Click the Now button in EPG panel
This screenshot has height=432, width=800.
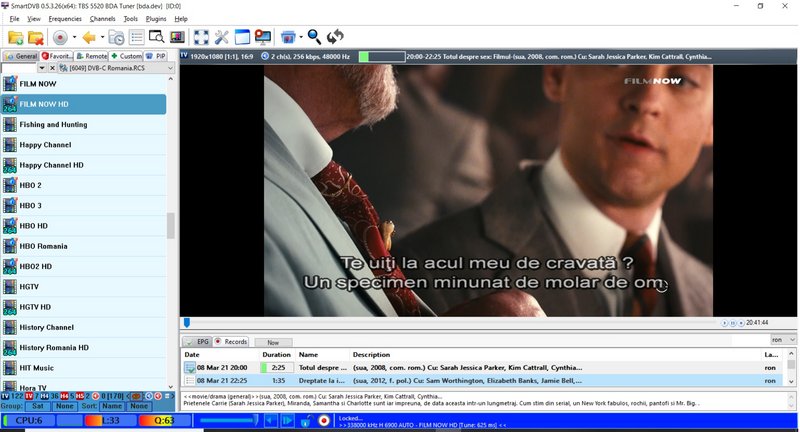(273, 343)
